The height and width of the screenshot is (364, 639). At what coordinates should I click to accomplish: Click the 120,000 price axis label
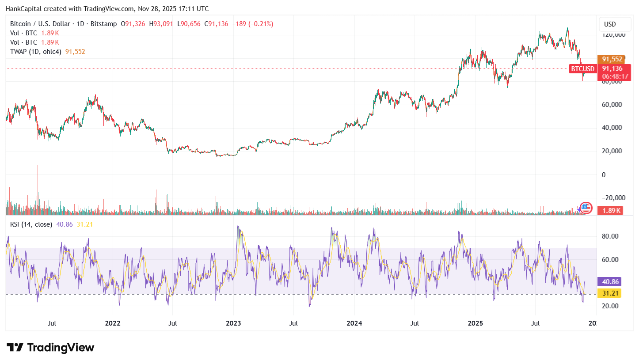tap(613, 34)
